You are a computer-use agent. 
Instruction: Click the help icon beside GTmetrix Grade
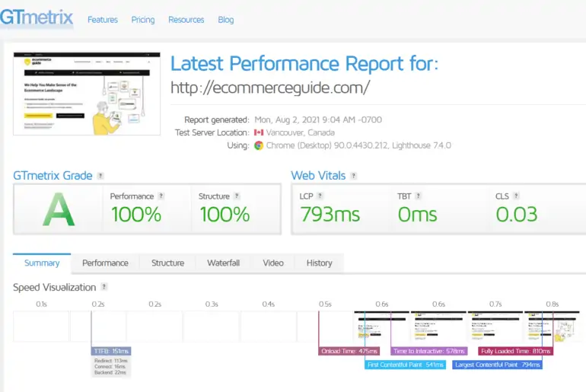point(100,176)
